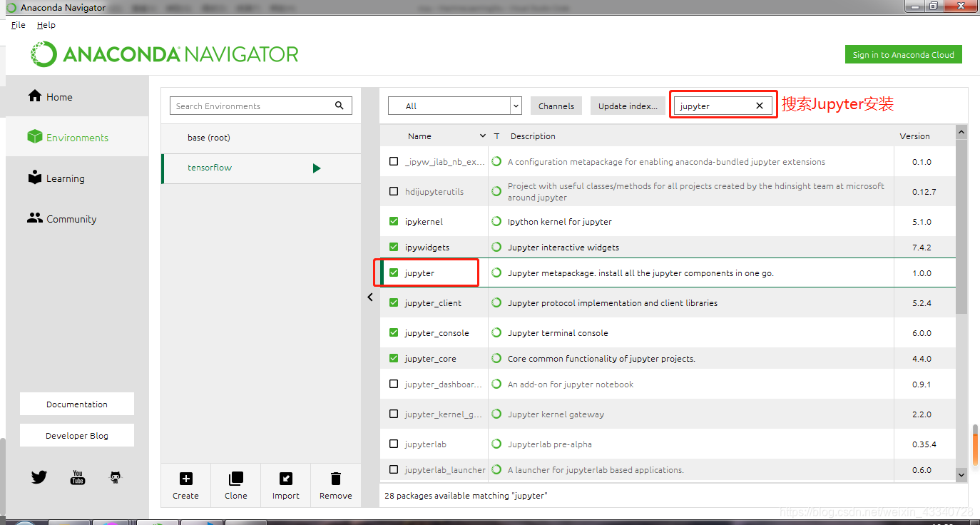Viewport: 980px width, 525px height.
Task: Click version 0.35.4 of jupyterlab
Action: [x=924, y=444]
